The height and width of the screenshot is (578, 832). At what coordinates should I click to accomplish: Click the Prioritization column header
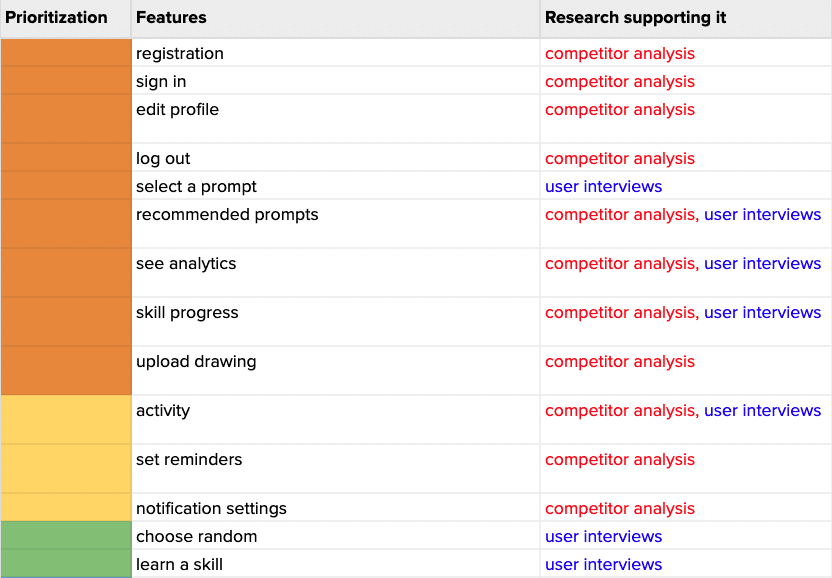pyautogui.click(x=57, y=18)
